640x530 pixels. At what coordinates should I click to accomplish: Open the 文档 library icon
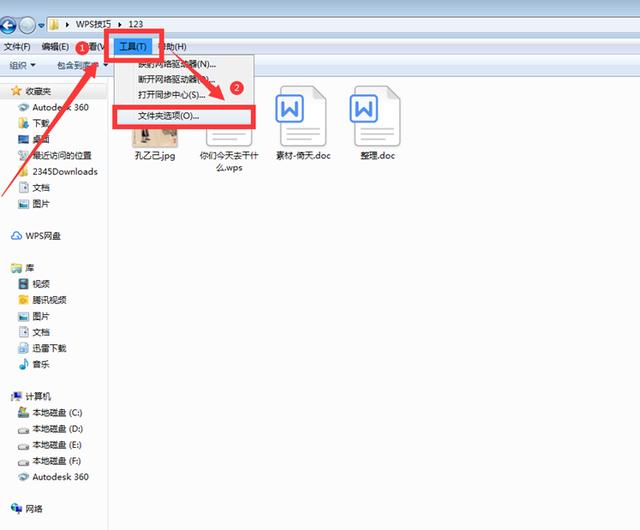pyautogui.click(x=24, y=332)
